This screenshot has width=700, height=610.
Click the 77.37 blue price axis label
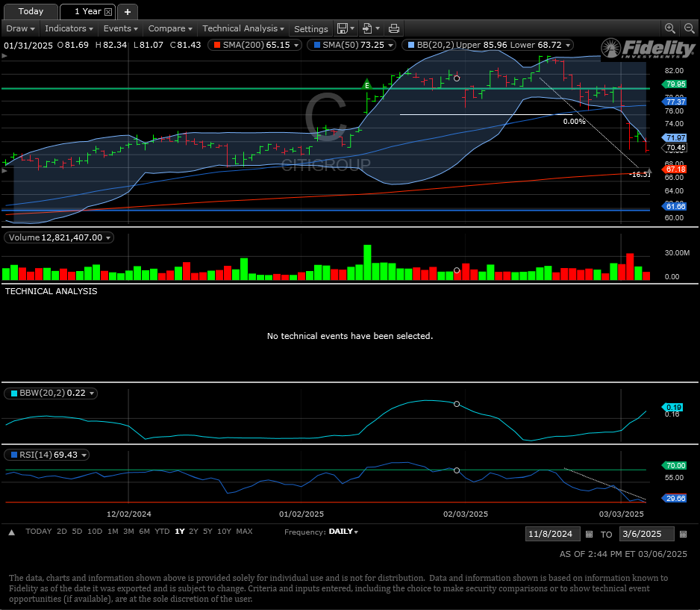pyautogui.click(x=675, y=102)
